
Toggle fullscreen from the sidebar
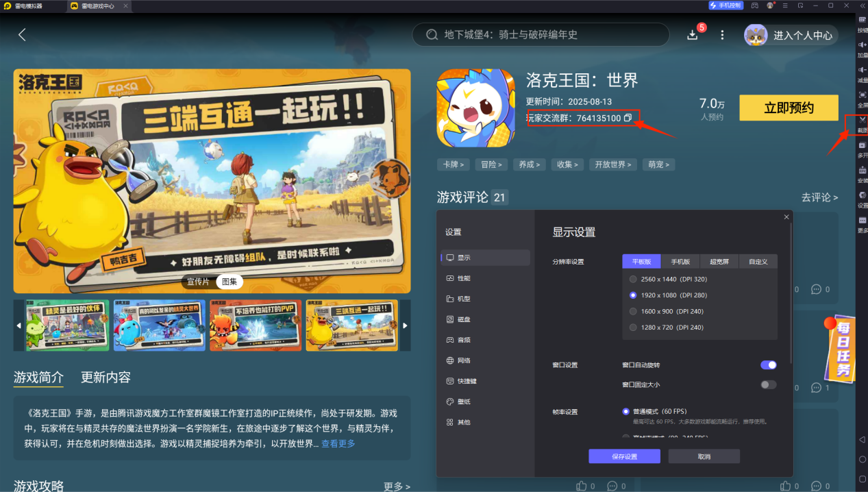point(863,95)
